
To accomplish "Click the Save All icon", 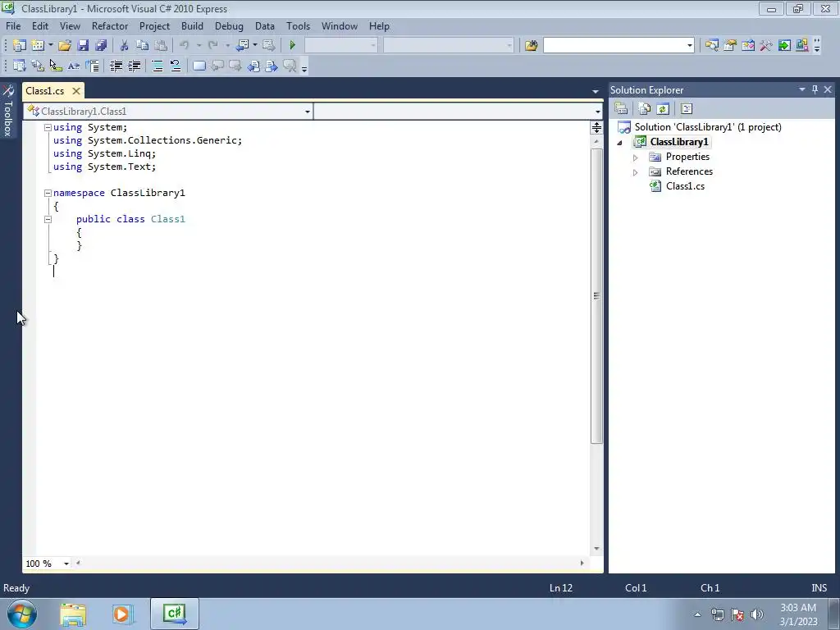I will click(101, 46).
